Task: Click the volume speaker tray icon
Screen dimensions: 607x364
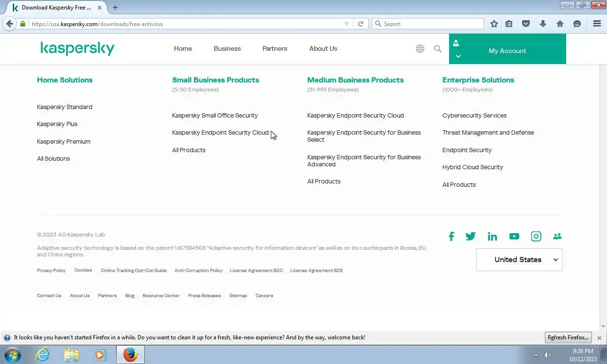Action: point(548,355)
